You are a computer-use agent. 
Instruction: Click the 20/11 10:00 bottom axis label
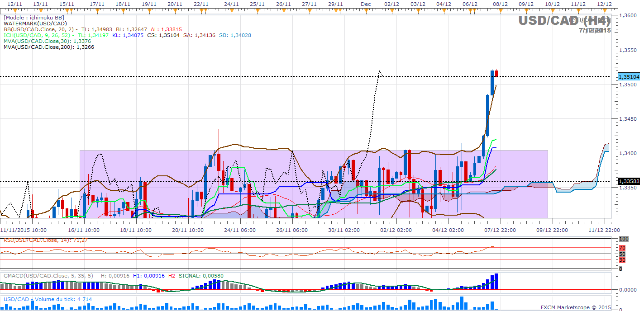coord(188,230)
